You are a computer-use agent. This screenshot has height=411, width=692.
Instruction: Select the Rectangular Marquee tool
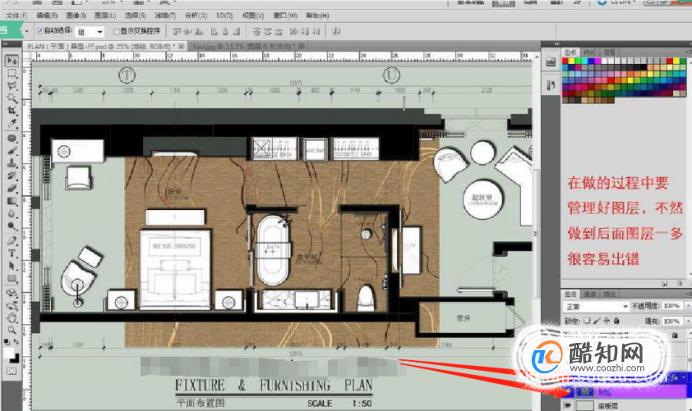click(x=11, y=73)
